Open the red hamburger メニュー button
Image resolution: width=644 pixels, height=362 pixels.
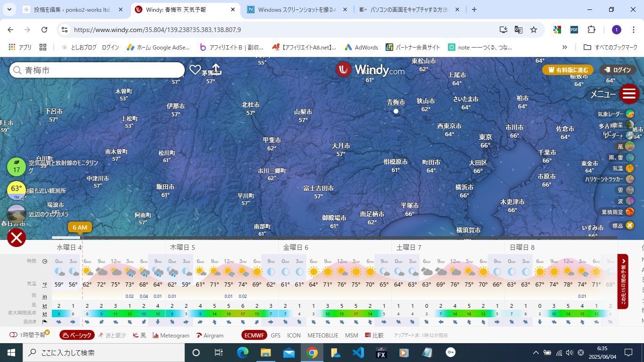click(629, 94)
